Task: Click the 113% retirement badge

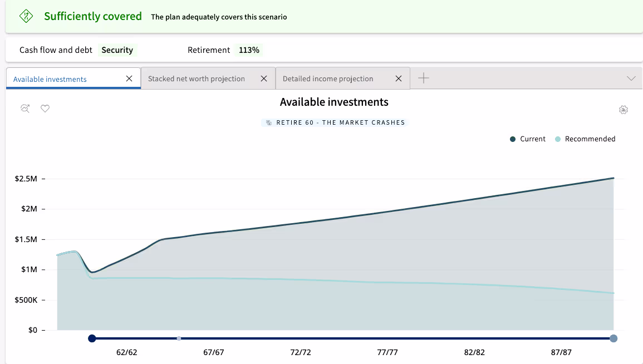Action: pos(249,50)
